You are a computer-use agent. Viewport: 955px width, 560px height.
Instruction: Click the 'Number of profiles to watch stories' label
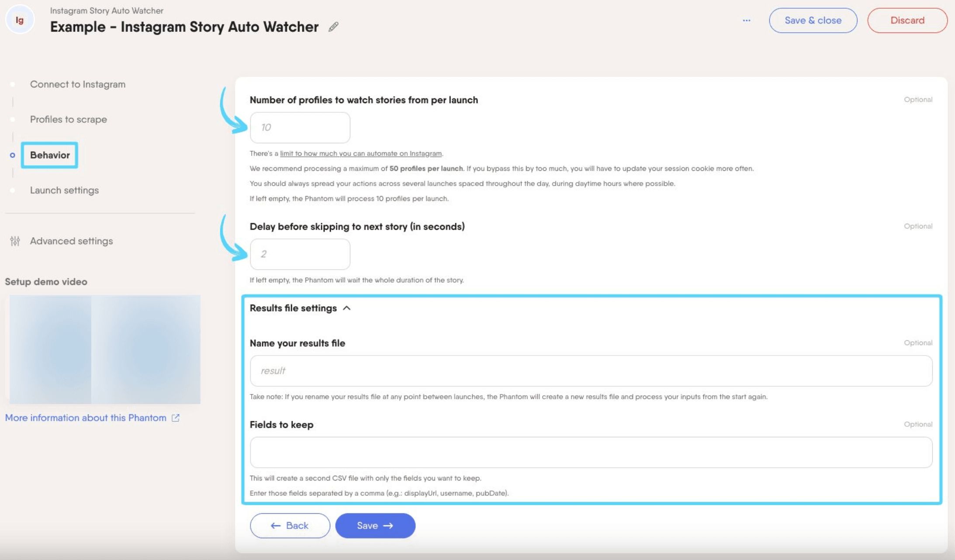pyautogui.click(x=363, y=100)
